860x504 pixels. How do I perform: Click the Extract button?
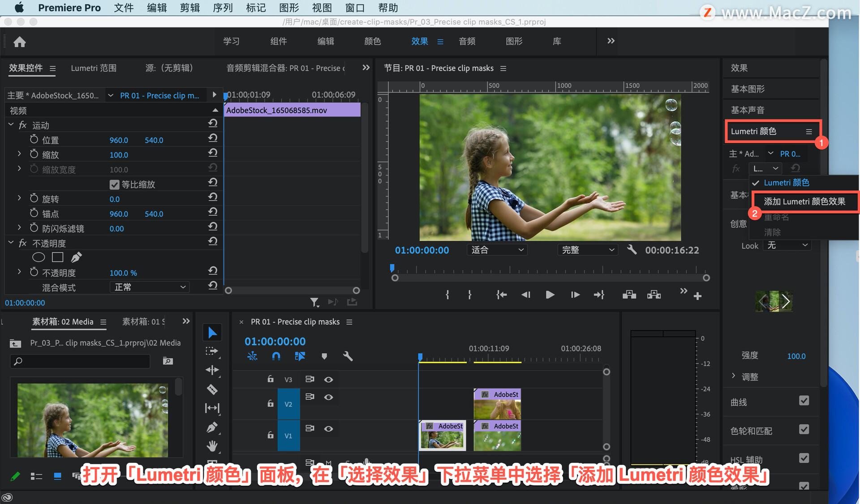[654, 295]
